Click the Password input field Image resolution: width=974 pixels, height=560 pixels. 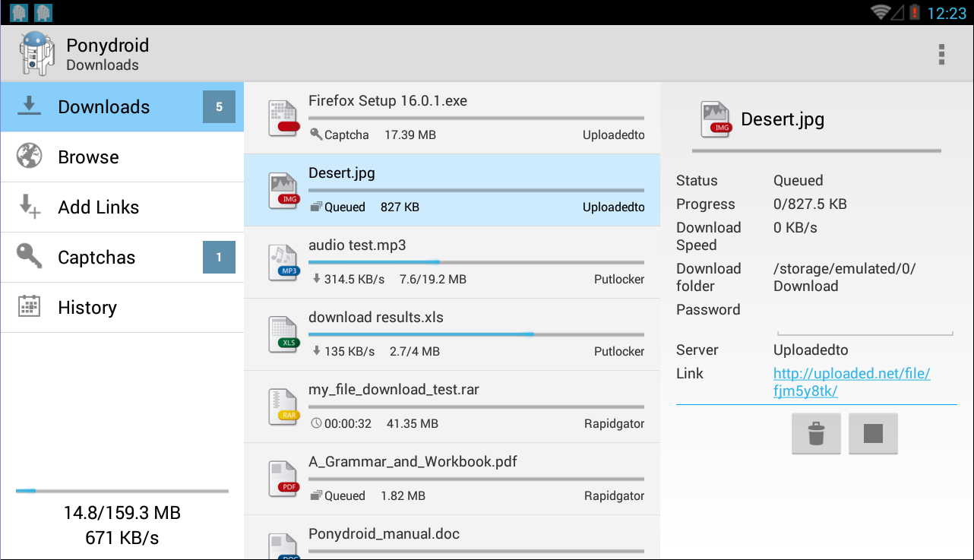point(865,318)
